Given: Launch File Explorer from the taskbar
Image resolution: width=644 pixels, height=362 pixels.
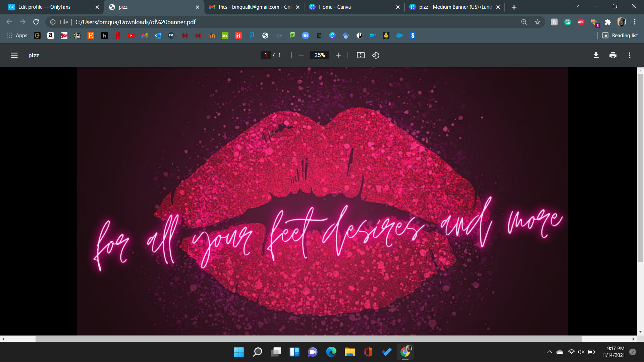Looking at the screenshot, I should point(350,352).
